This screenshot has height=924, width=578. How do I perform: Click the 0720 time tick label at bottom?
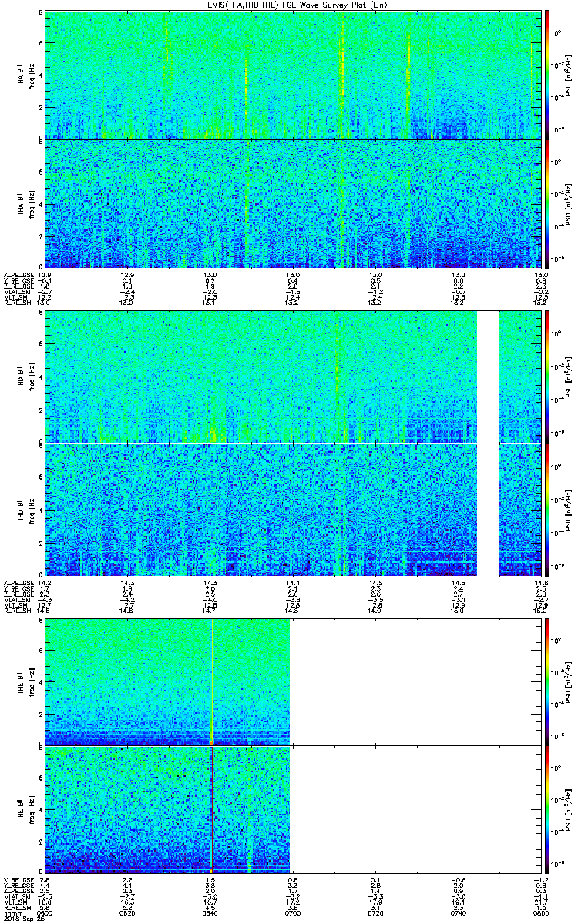click(375, 912)
